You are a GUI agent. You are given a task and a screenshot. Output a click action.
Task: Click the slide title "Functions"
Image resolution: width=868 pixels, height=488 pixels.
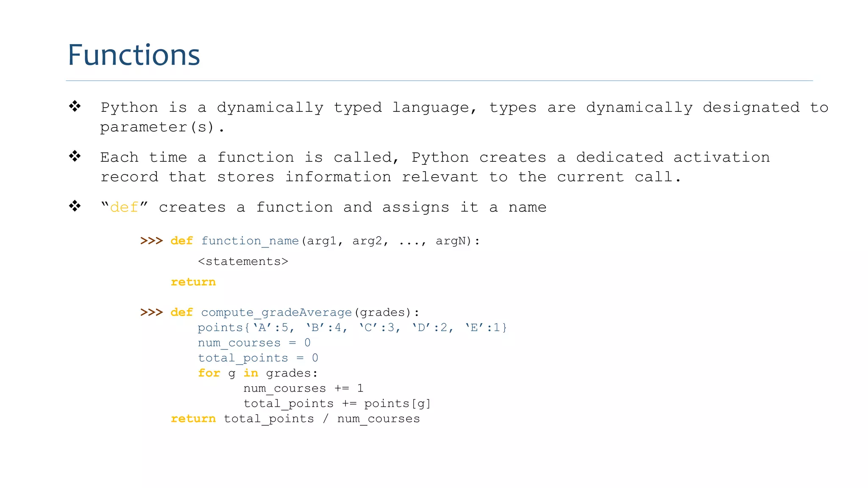pos(134,55)
